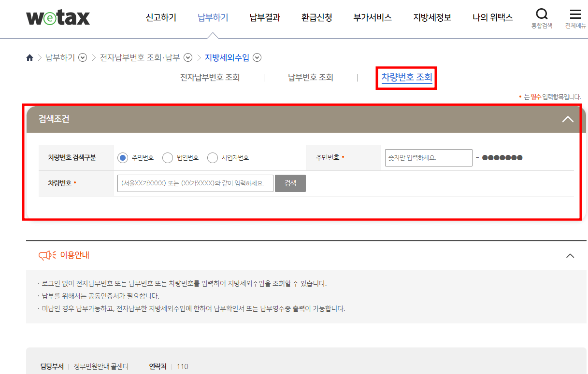Click the 주민번호 number input field
This screenshot has height=374, width=588.
tap(428, 157)
